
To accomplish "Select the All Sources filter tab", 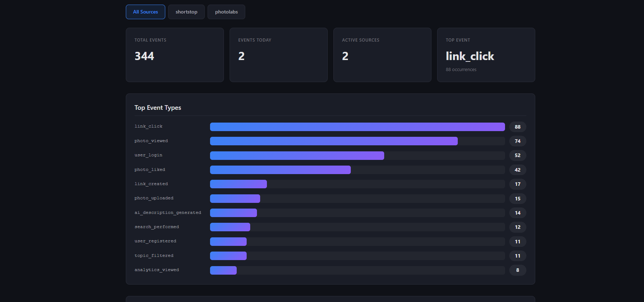I will click(145, 12).
